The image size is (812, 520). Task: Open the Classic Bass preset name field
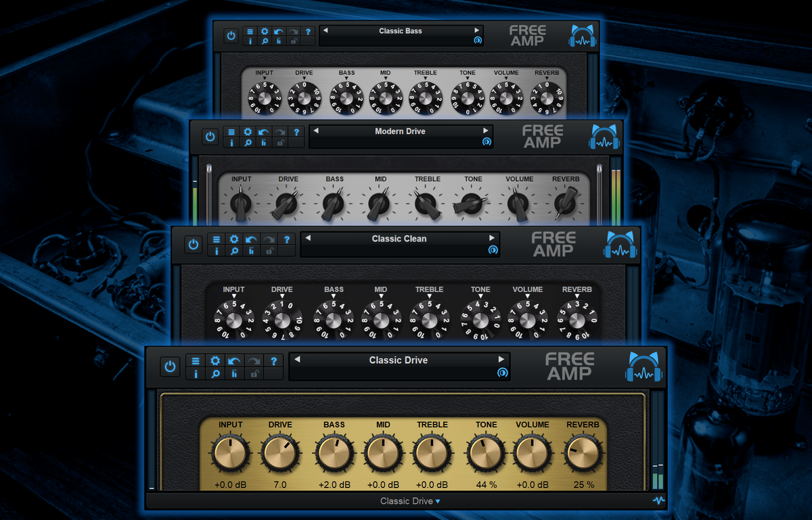pos(401,31)
